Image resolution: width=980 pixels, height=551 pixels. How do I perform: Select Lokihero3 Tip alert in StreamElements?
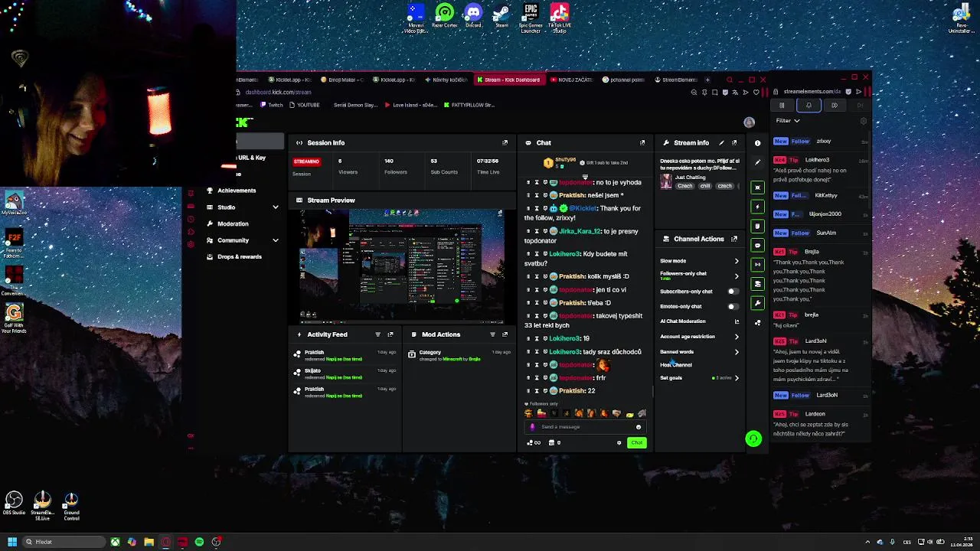click(822, 169)
